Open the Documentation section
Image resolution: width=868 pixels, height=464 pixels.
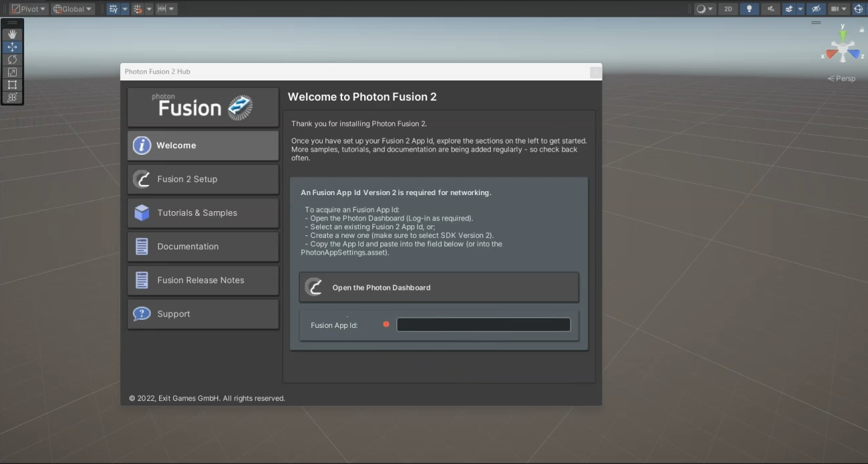(x=203, y=246)
